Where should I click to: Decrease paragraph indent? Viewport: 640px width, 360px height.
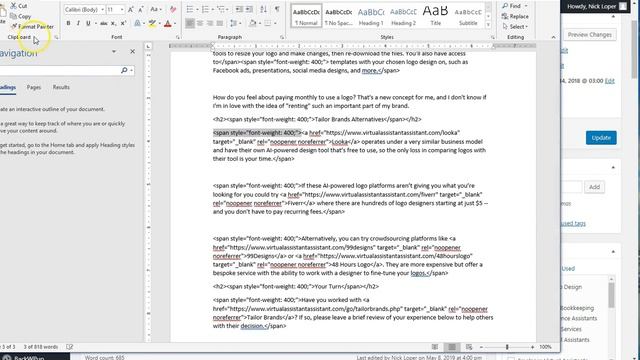pyautogui.click(x=239, y=9)
